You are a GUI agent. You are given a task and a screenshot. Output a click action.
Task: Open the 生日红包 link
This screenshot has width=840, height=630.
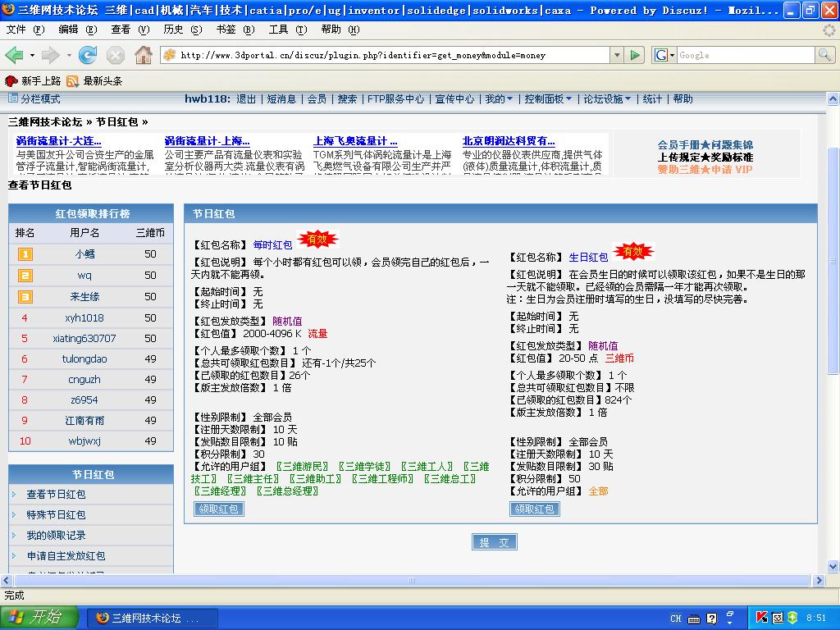[x=588, y=257]
